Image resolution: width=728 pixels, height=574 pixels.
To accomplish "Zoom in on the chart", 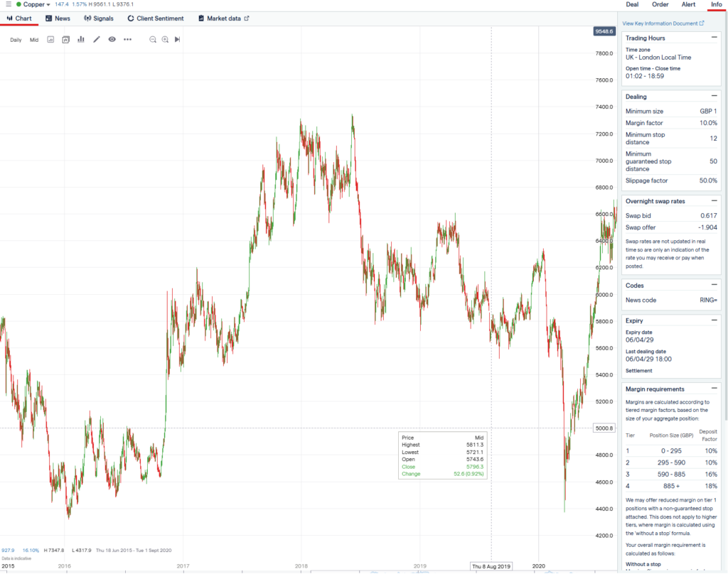I will (x=165, y=40).
